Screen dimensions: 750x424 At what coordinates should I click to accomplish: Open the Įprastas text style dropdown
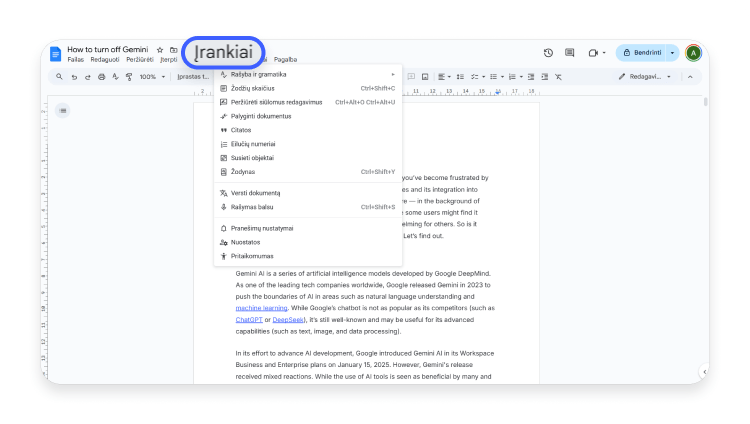pyautogui.click(x=193, y=77)
